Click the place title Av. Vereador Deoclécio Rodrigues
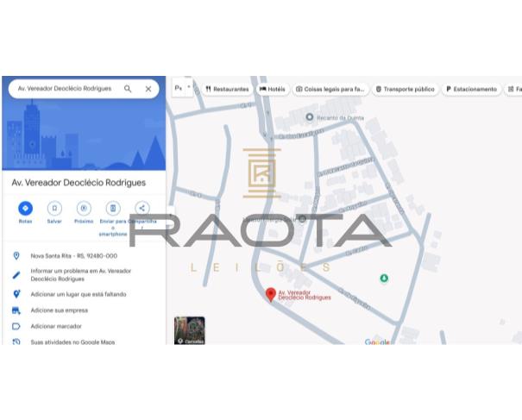This screenshot has width=522, height=420. (79, 183)
